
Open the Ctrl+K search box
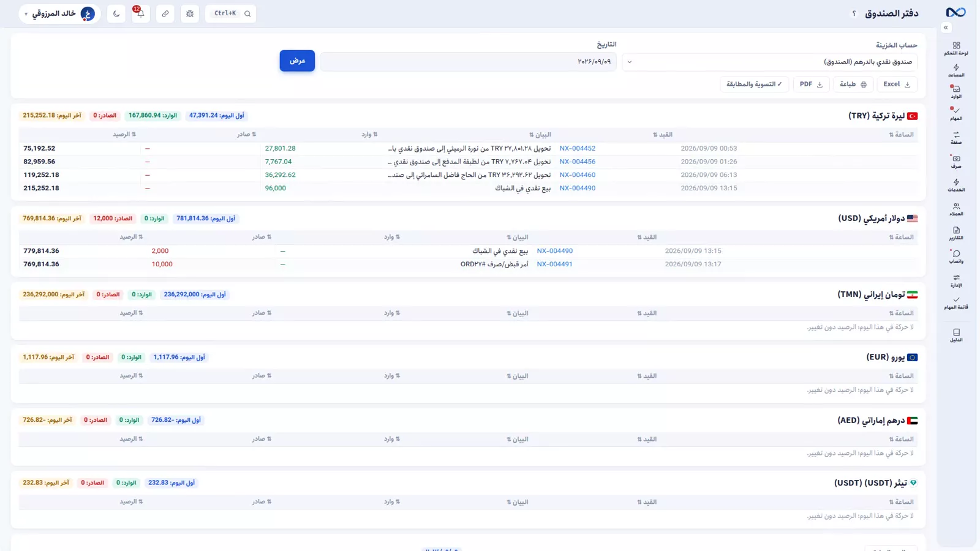coord(231,13)
